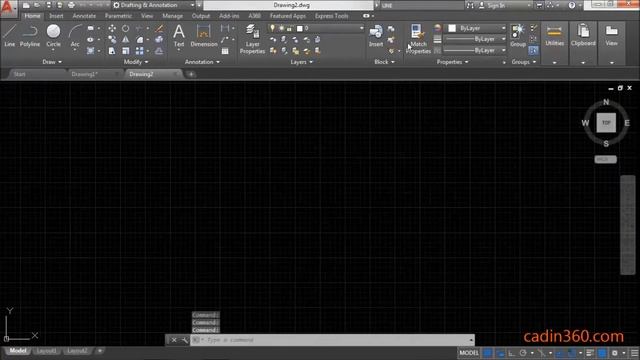Click the Scale tool icon
This screenshot has width=640, height=360.
point(125,51)
